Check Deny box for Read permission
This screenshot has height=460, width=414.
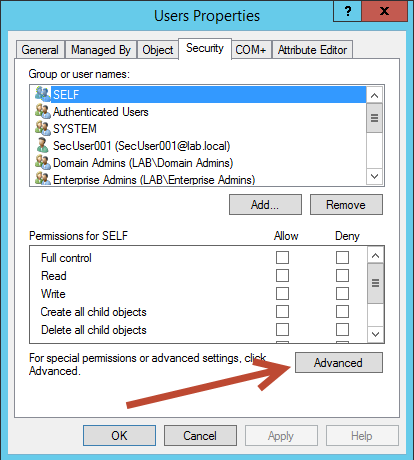342,276
